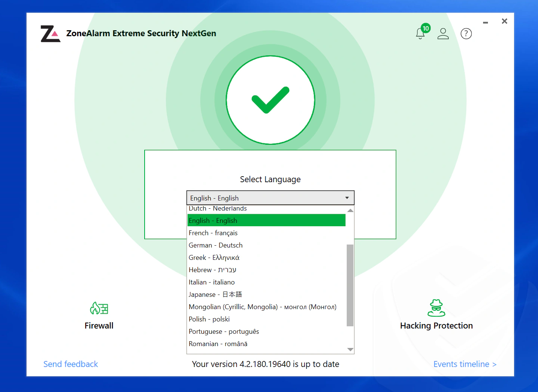Open the notifications bell icon
This screenshot has height=392, width=538.
tap(420, 34)
